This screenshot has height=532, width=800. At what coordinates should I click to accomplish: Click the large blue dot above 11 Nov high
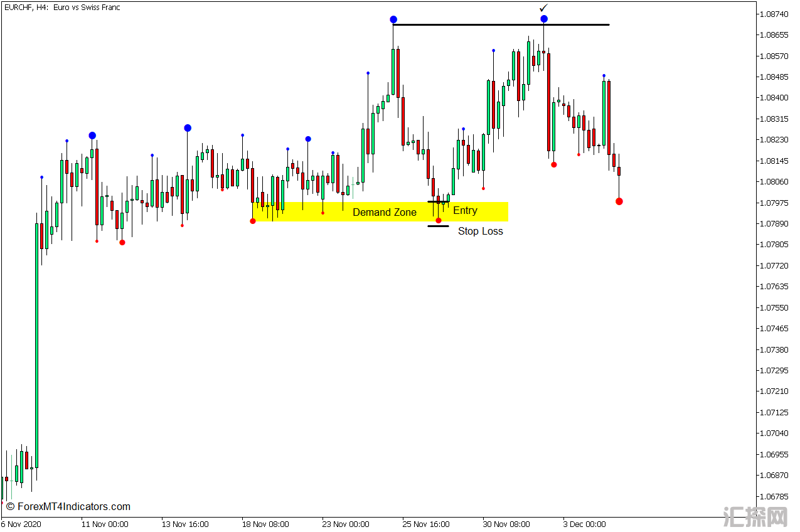pos(92,136)
